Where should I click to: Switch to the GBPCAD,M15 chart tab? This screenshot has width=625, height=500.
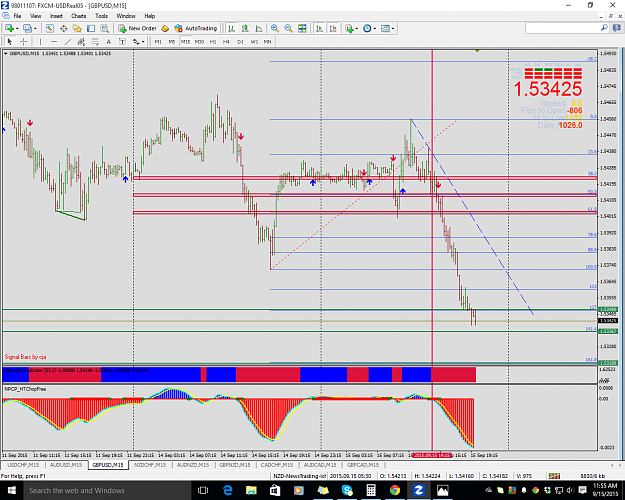(363, 465)
